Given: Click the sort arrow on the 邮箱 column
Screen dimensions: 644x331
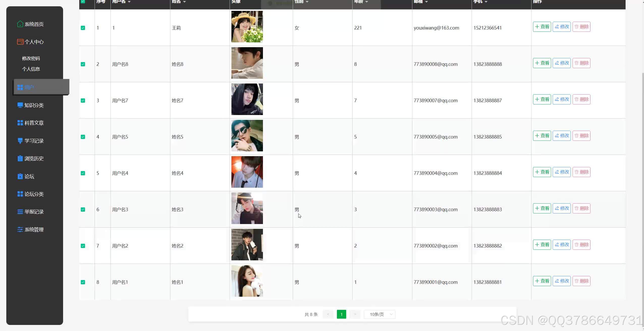Looking at the screenshot, I should pos(426,2).
